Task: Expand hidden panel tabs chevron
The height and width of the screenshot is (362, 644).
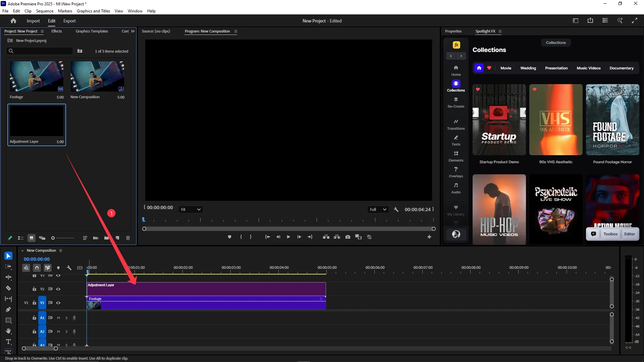Action: pyautogui.click(x=133, y=31)
